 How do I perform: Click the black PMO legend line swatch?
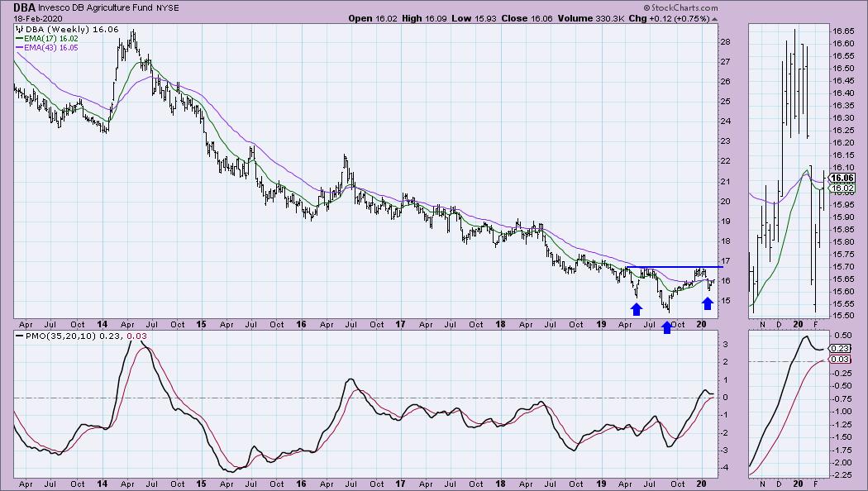click(x=19, y=336)
